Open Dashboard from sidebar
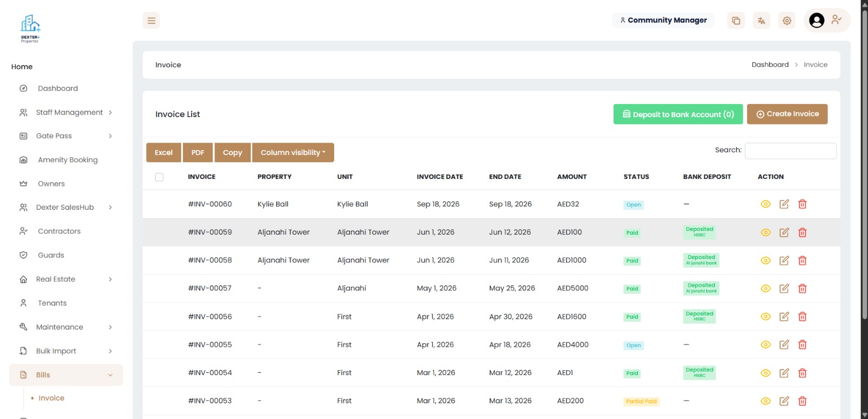 point(58,88)
